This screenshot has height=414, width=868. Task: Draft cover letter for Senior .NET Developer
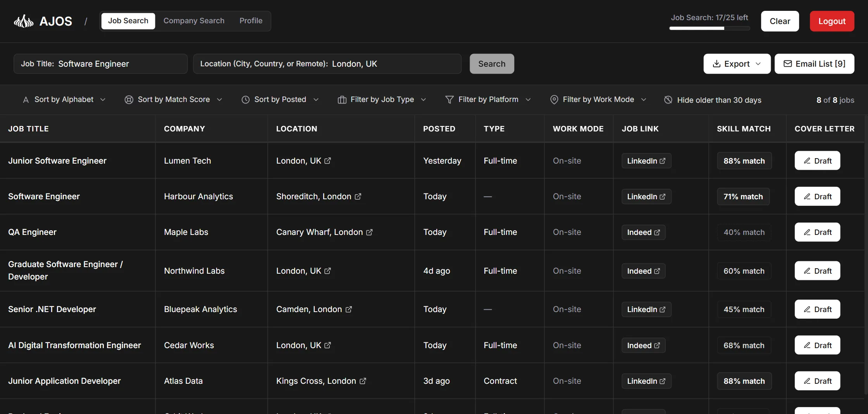pos(817,309)
